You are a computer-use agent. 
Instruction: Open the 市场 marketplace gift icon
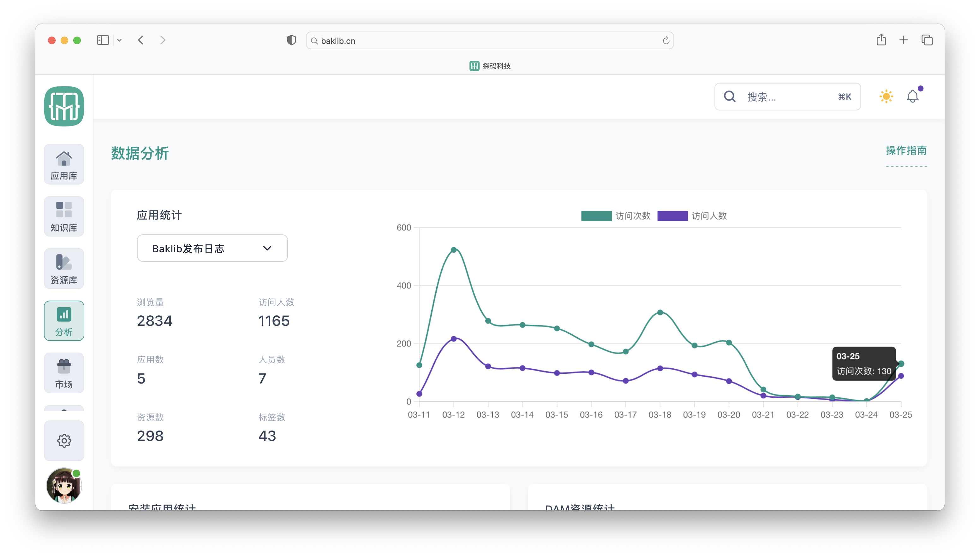[x=64, y=372]
